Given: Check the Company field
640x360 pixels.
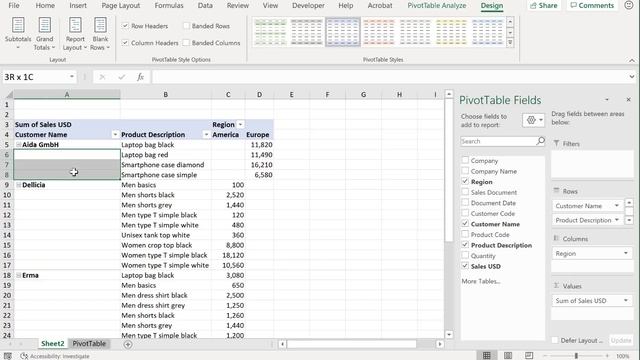Looking at the screenshot, I should click(x=465, y=160).
